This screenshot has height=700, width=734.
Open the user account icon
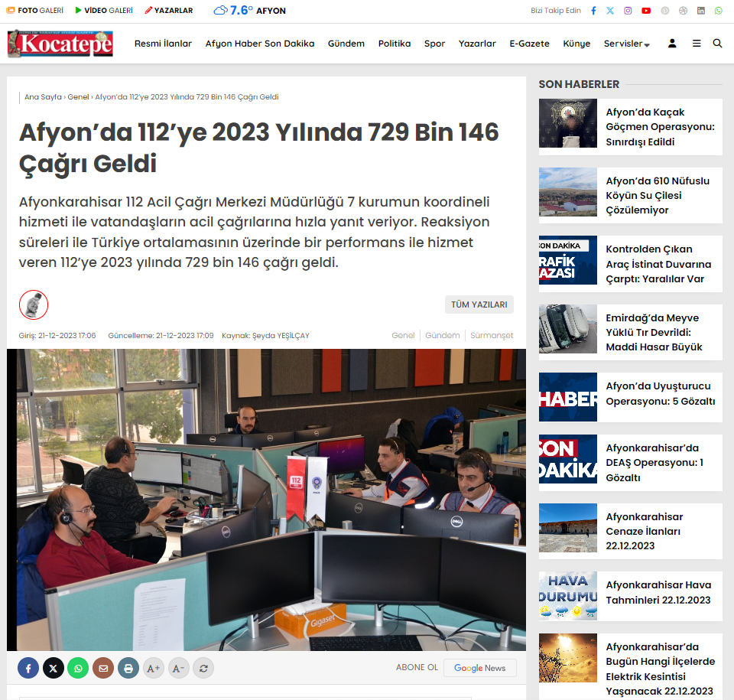tap(672, 44)
